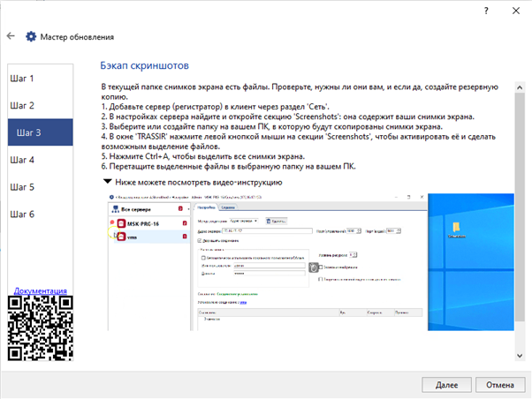
Task: Go back with the left arrow
Action: pyautogui.click(x=11, y=37)
